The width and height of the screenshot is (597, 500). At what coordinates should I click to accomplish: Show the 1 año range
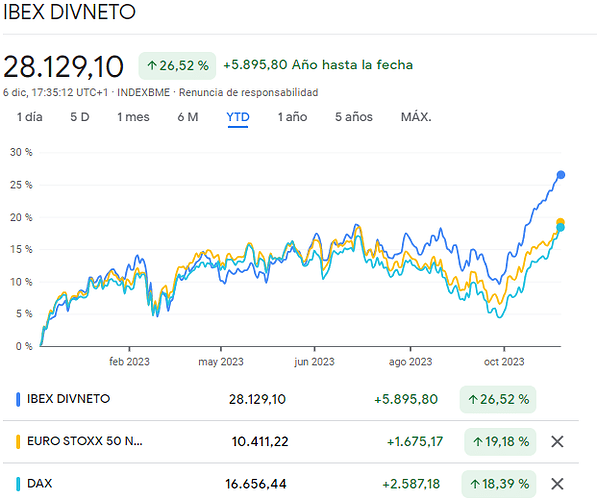click(292, 117)
